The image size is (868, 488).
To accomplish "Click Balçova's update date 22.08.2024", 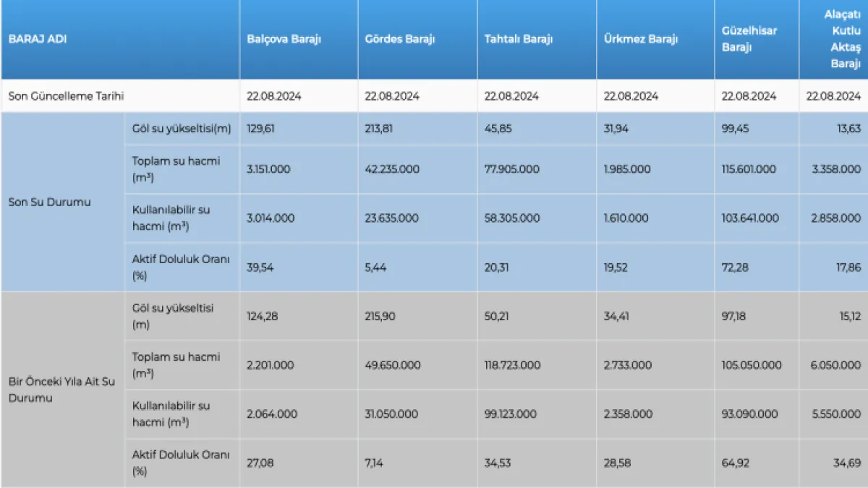I will [274, 96].
